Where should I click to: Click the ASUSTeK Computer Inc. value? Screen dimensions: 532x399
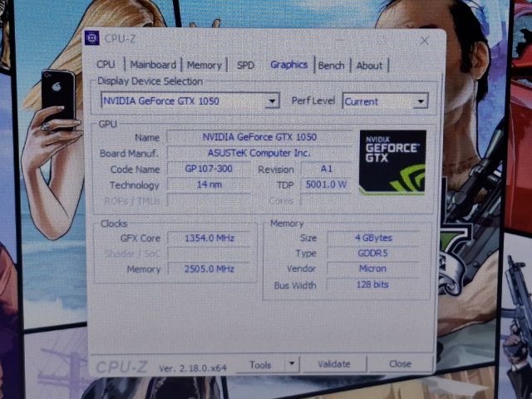tap(259, 153)
